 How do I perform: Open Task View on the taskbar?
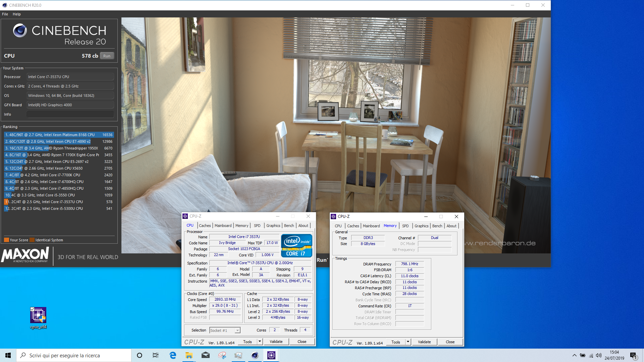(x=156, y=355)
